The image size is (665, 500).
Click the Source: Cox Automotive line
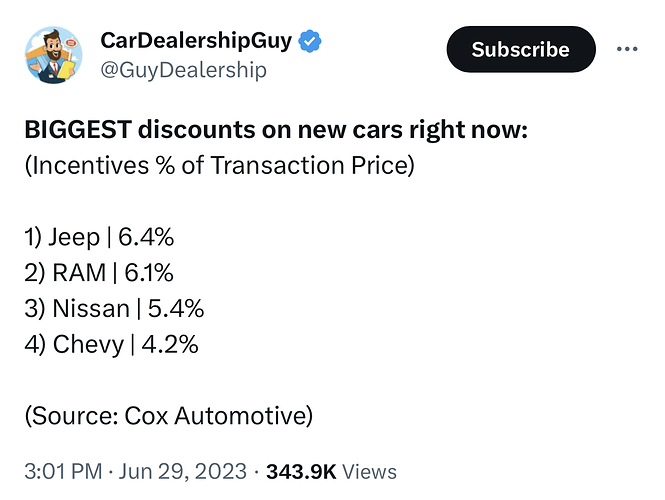[169, 416]
